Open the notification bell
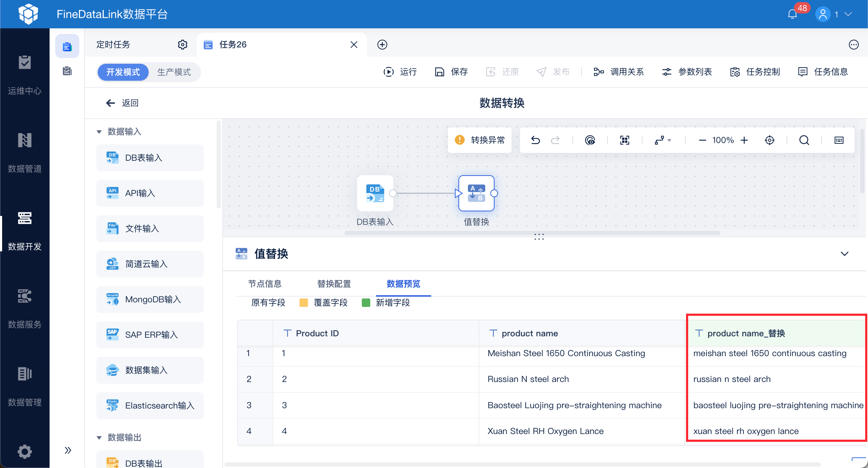Viewport: 868px width, 468px height. [792, 14]
